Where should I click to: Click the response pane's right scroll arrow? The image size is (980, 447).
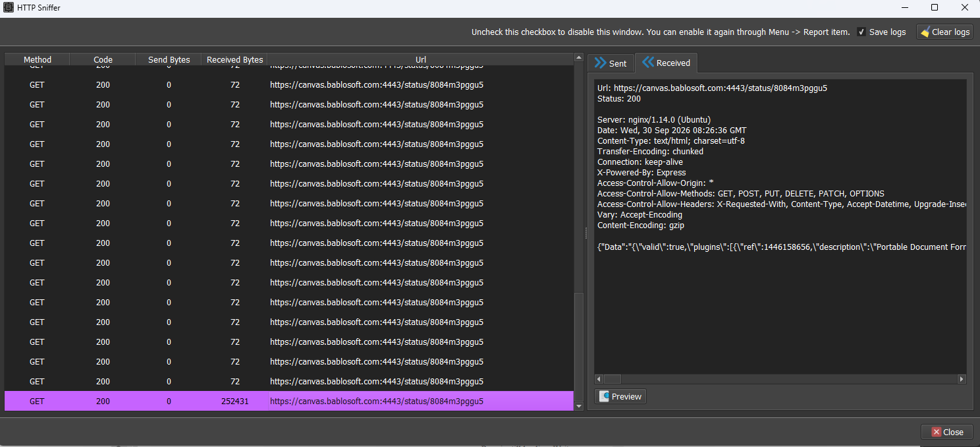pos(962,379)
